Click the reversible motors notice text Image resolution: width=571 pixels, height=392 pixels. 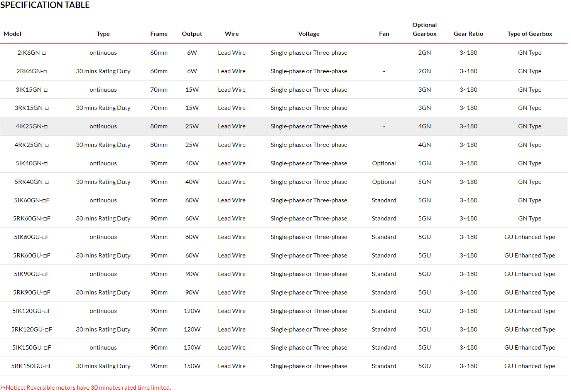(x=86, y=388)
